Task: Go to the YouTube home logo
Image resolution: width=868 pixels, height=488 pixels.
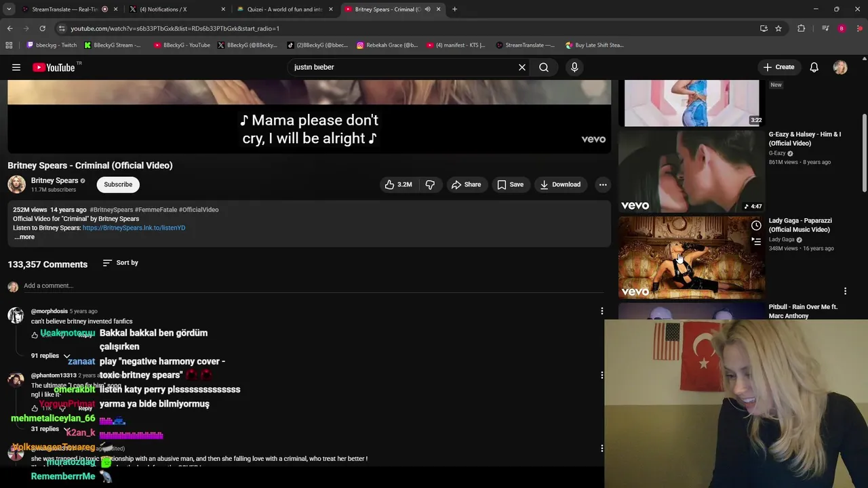Action: pos(54,67)
